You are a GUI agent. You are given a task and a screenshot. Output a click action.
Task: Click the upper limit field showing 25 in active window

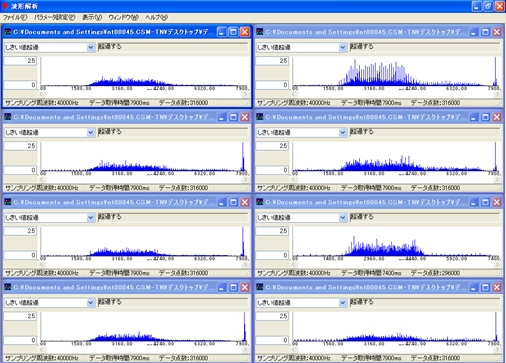(20, 61)
